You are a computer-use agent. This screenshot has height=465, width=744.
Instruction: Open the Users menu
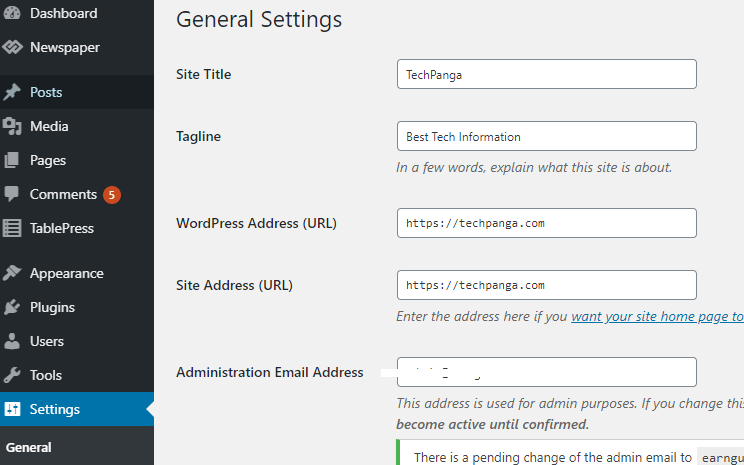tap(77, 341)
